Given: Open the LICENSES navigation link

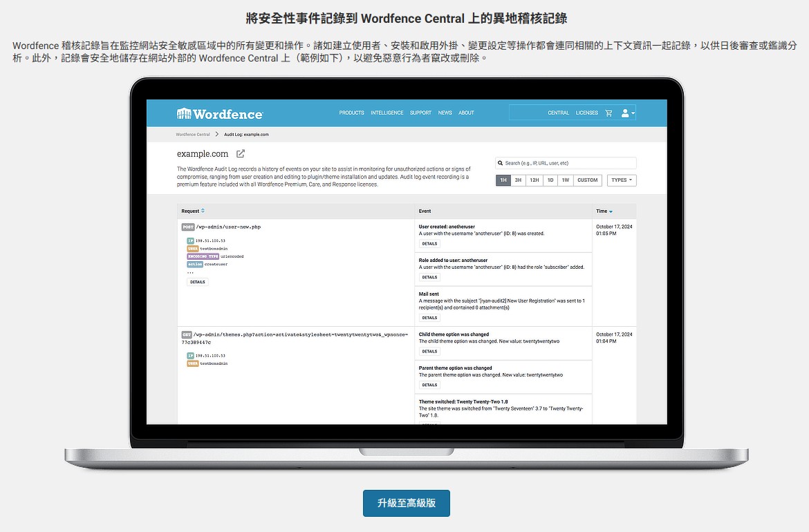Looking at the screenshot, I should 586,113.
